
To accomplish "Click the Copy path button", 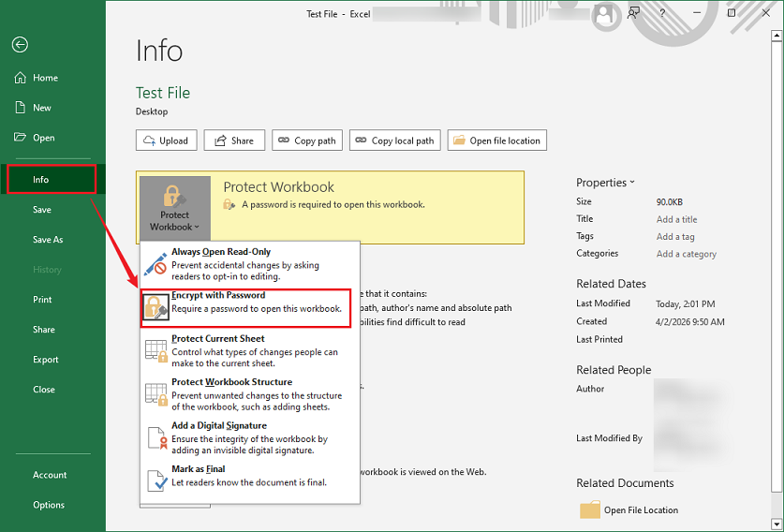I will pyautogui.click(x=307, y=140).
